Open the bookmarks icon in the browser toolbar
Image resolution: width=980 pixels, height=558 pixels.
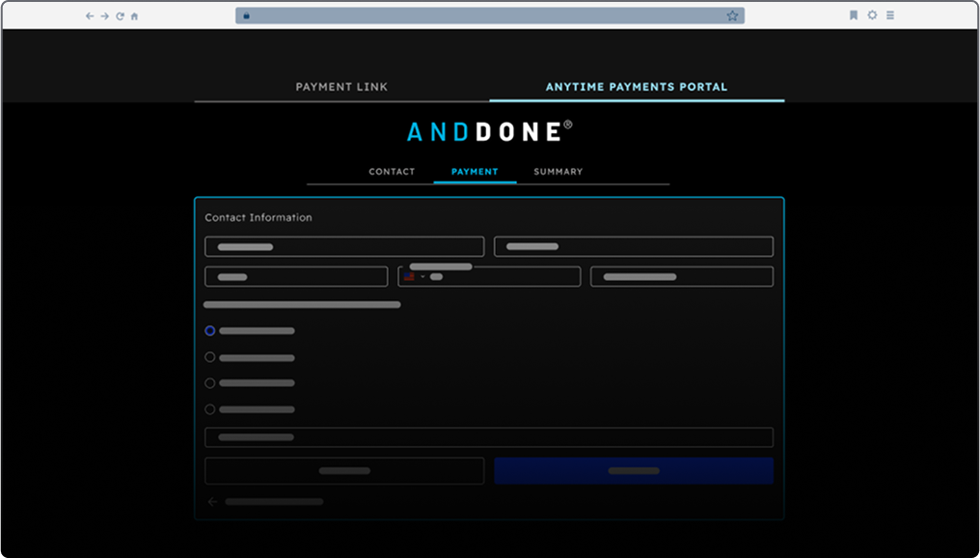pyautogui.click(x=854, y=15)
